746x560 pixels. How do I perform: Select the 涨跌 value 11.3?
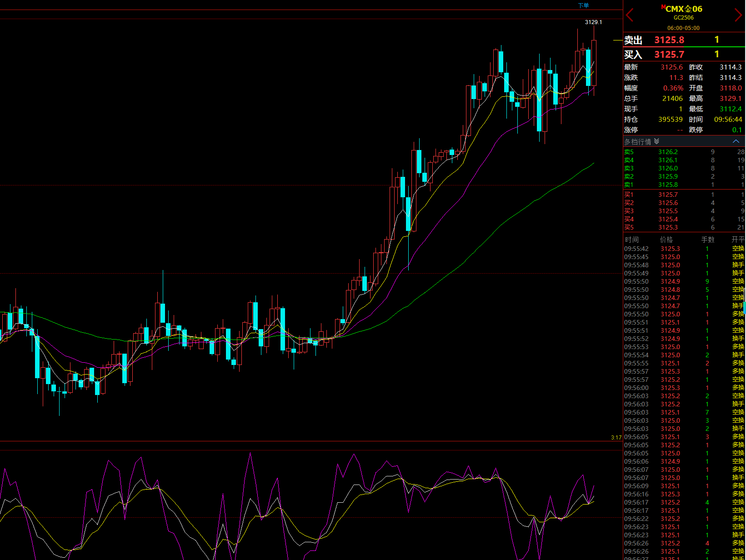click(x=676, y=78)
